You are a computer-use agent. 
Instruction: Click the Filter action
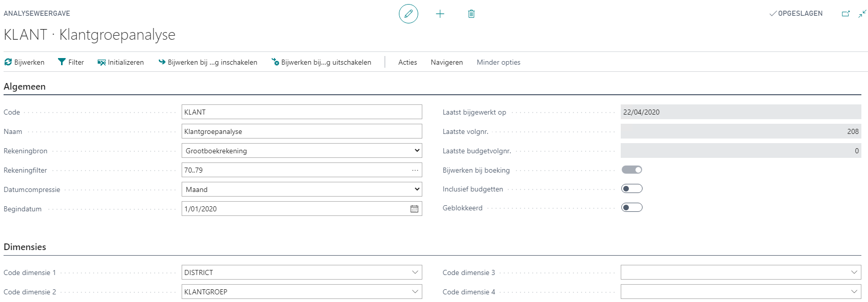71,62
